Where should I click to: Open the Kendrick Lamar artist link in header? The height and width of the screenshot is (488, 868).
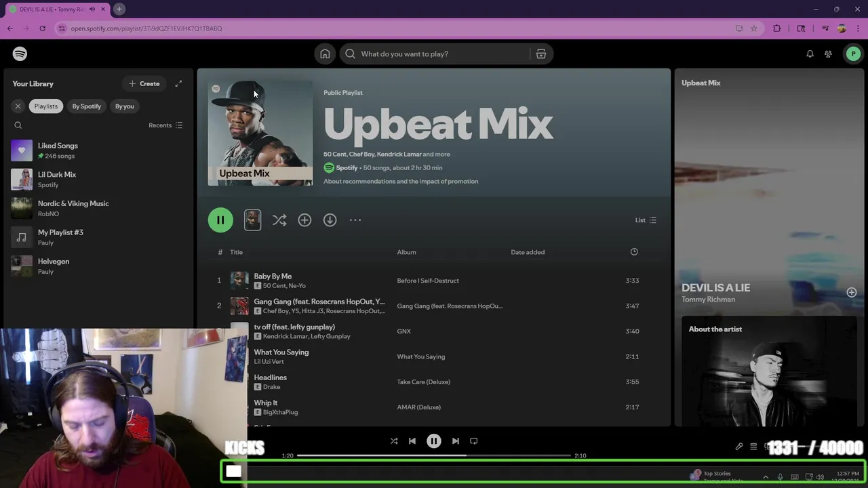[399, 155]
